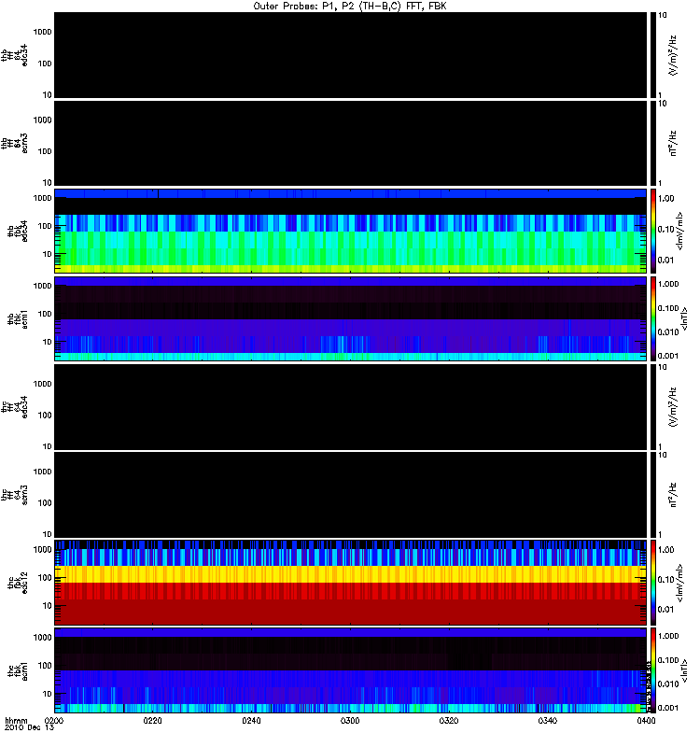Click the 1000 y-tick of thb fft edc34 panel
Viewport: 700px width, 747px height.
[x=42, y=32]
